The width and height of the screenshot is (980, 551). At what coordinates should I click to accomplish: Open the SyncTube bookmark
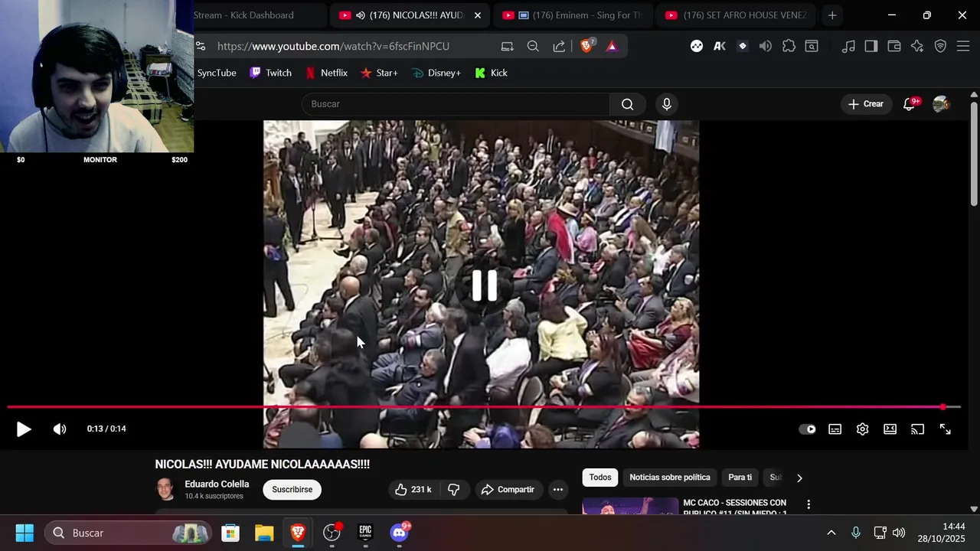click(x=216, y=73)
